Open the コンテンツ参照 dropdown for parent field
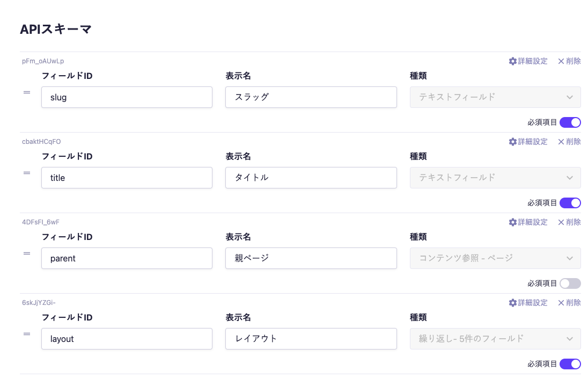The height and width of the screenshot is (386, 588). [x=495, y=258]
